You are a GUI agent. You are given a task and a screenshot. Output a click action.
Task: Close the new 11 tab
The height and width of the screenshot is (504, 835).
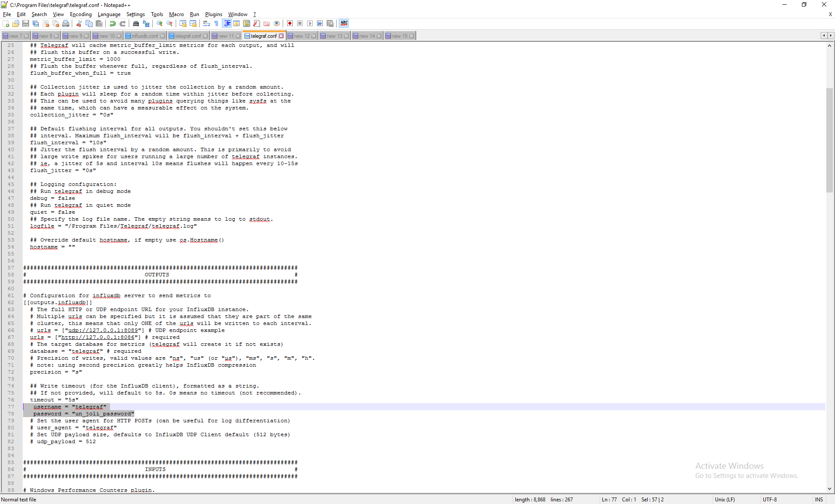tap(238, 36)
